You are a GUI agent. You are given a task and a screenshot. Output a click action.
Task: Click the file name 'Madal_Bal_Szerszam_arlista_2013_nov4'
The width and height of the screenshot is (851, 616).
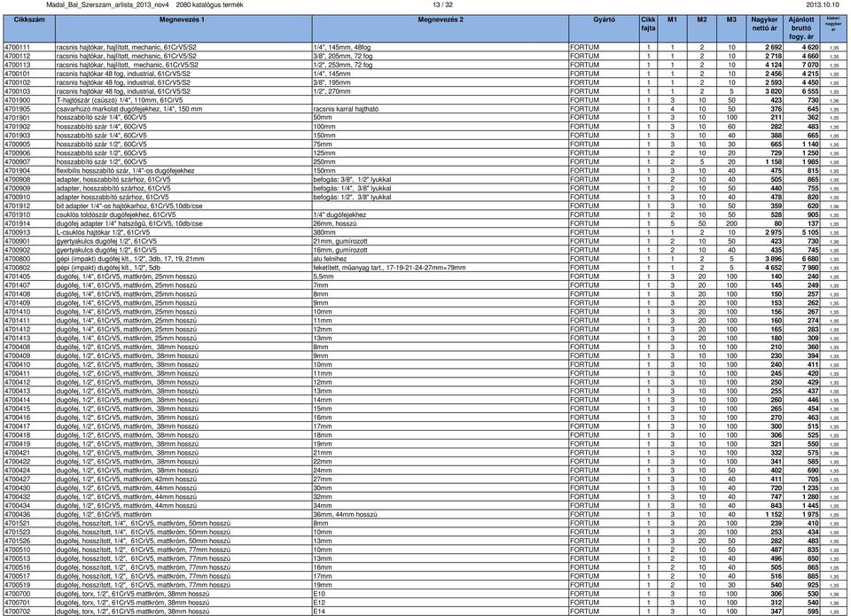tap(108, 5)
